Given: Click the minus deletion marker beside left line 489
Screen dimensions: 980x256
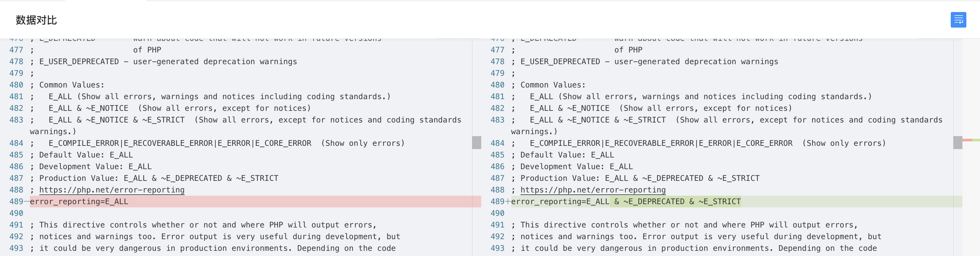Looking at the screenshot, I should [x=27, y=202].
